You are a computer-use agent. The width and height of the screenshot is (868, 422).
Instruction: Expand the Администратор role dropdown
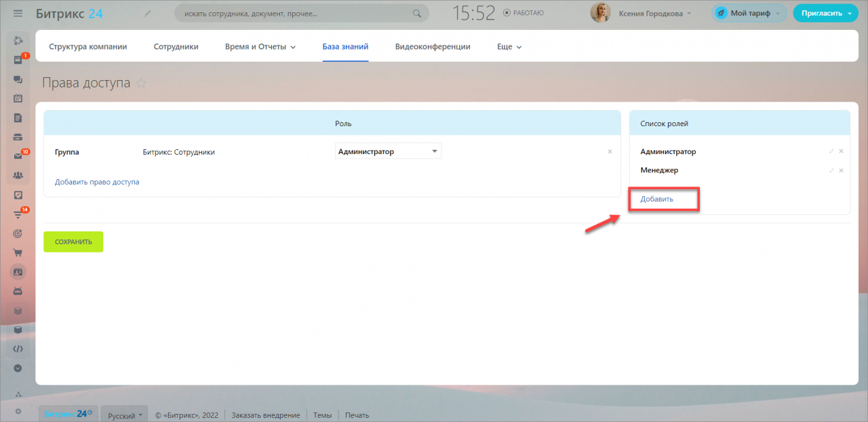point(389,151)
